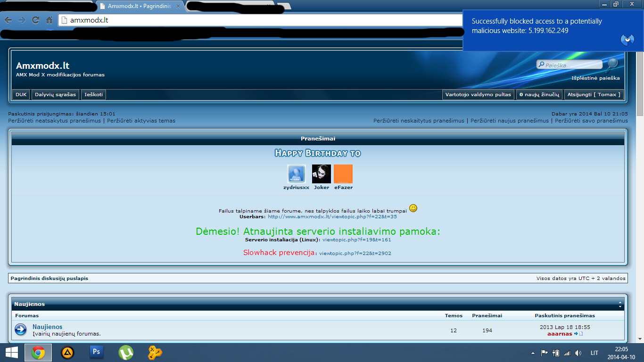The image size is (644, 362).
Task: Open Dalyvių sąrašas members list
Action: [x=55, y=95]
